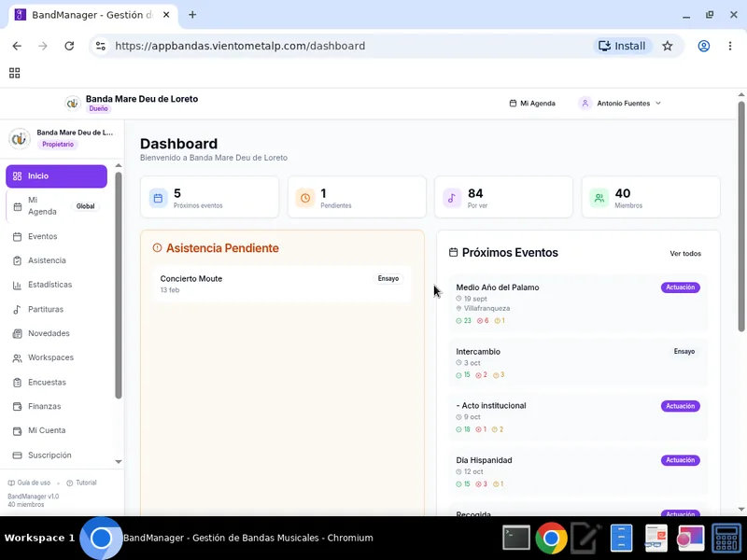Screen dimensions: 747x560
Task: Click the user avatar icon next to Antonio Fuentes
Action: click(585, 103)
